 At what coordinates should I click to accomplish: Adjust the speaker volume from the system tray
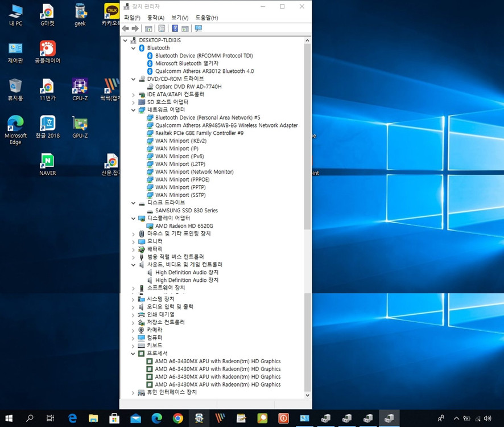pyautogui.click(x=488, y=417)
